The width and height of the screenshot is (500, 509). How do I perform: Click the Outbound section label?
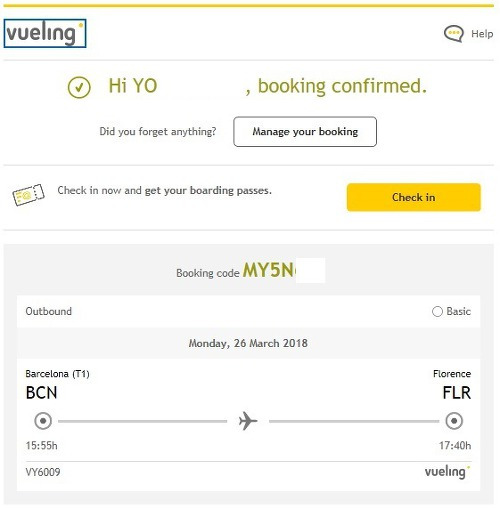[49, 311]
